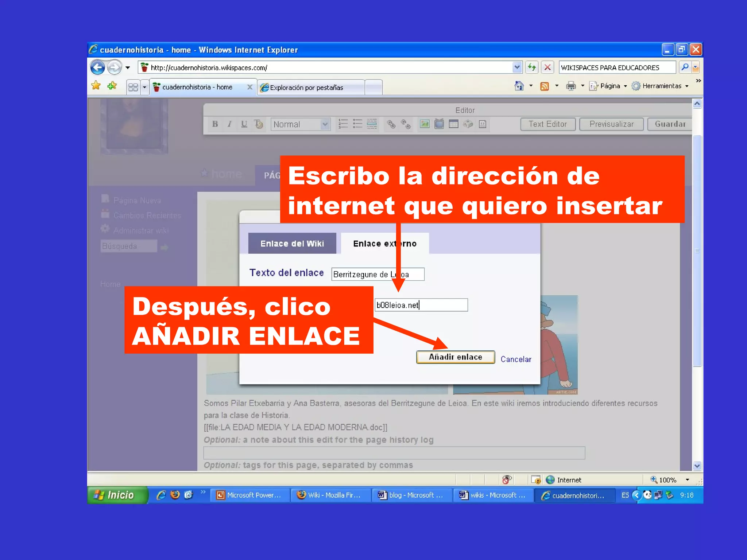Click the Añadir enlace button
Image resolution: width=747 pixels, height=560 pixels.
(x=456, y=357)
